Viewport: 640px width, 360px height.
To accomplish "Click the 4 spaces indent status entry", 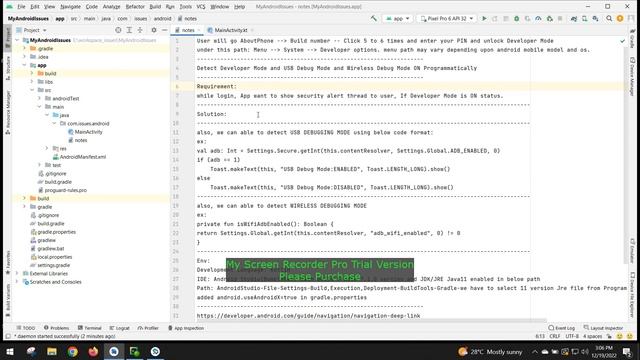I will point(592,336).
